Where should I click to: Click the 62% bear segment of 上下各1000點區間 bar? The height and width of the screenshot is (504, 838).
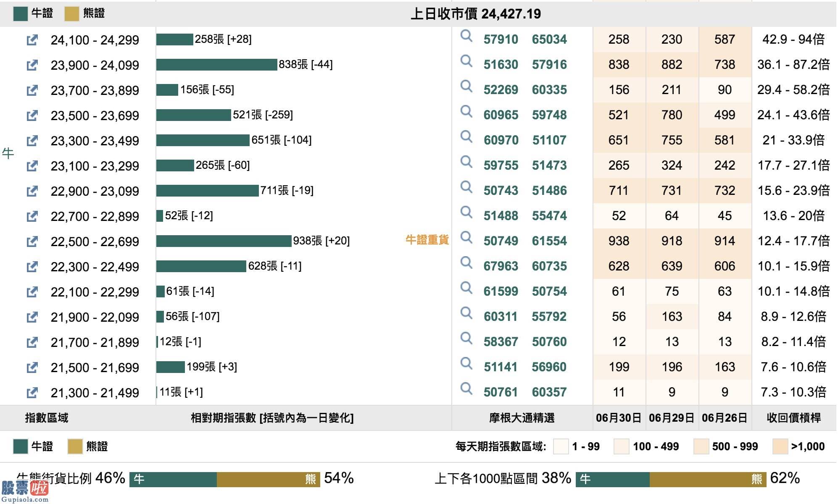coord(708,480)
